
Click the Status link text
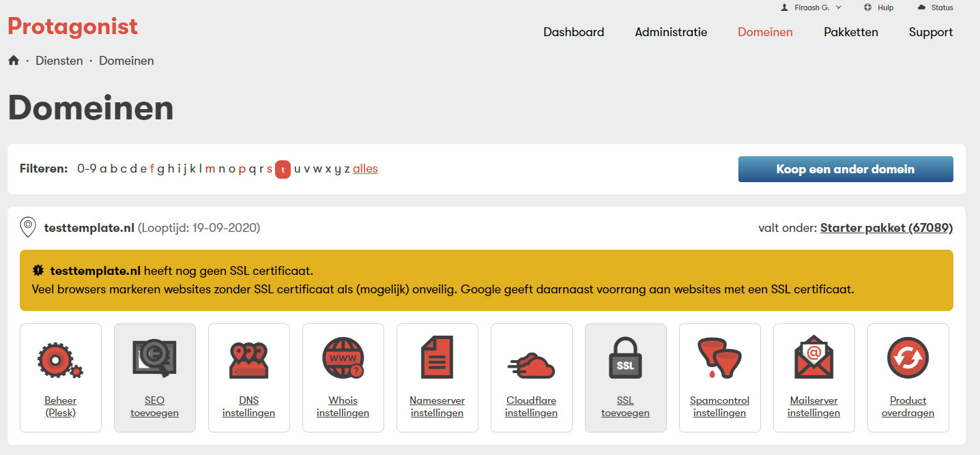[942, 8]
